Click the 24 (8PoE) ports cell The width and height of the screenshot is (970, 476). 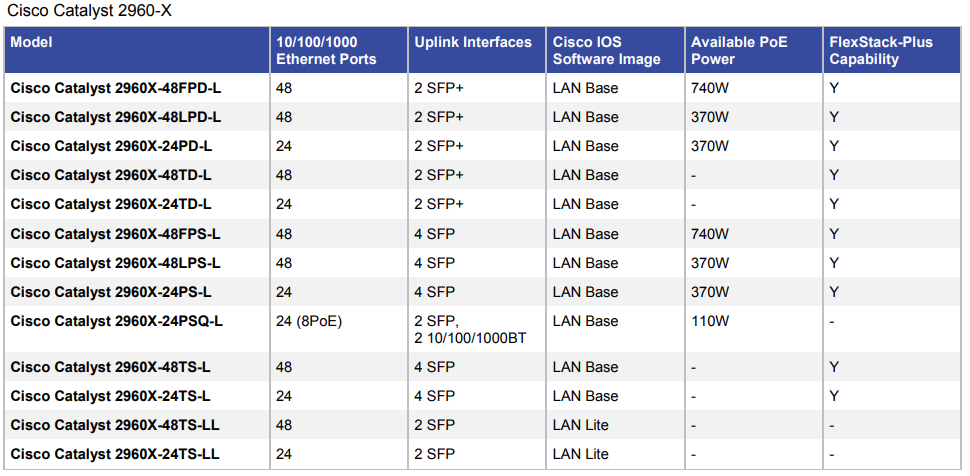pos(309,321)
